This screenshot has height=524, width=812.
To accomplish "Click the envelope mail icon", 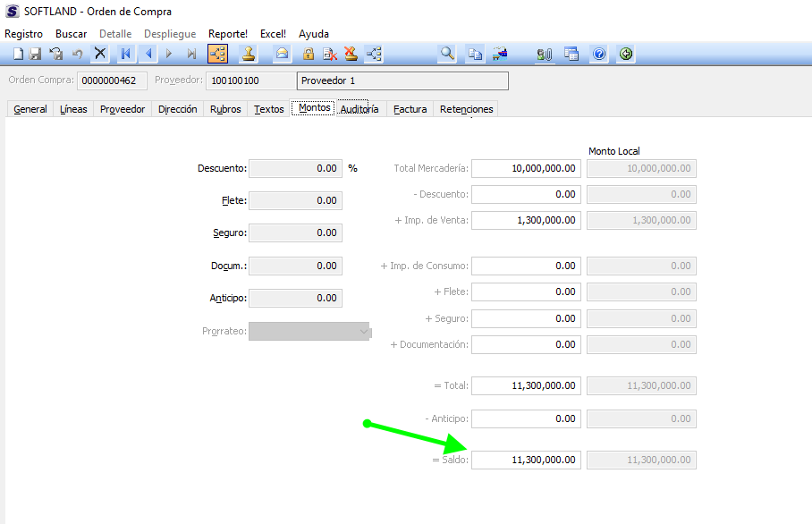I will 283,54.
